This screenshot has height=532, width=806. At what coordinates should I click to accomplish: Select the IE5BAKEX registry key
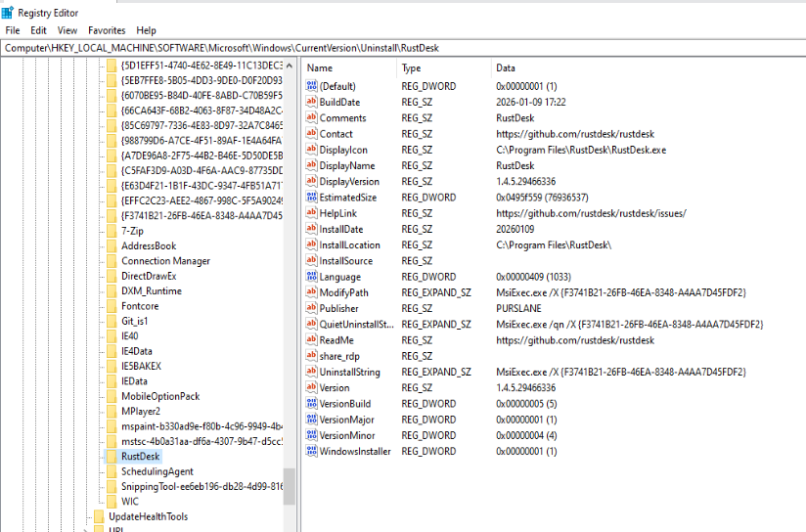(x=142, y=366)
